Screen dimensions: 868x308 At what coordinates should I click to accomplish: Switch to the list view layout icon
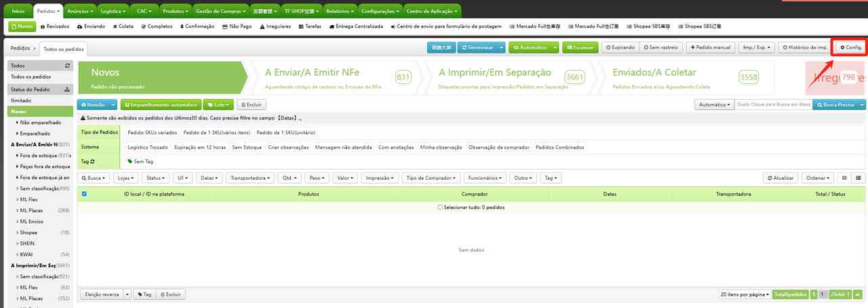pyautogui.click(x=859, y=178)
